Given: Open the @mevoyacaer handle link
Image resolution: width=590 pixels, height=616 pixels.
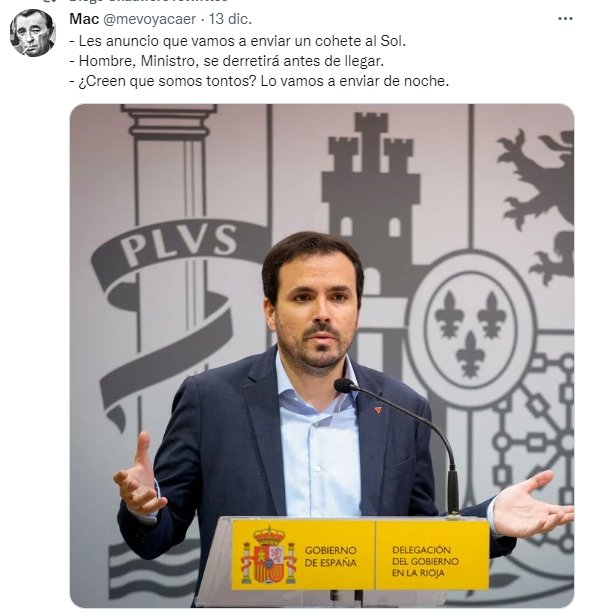Looking at the screenshot, I should pyautogui.click(x=149, y=19).
